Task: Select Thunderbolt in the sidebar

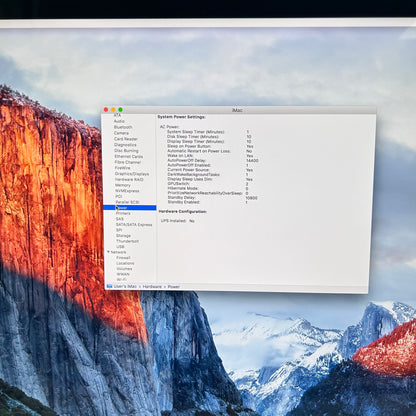Action: point(127,241)
